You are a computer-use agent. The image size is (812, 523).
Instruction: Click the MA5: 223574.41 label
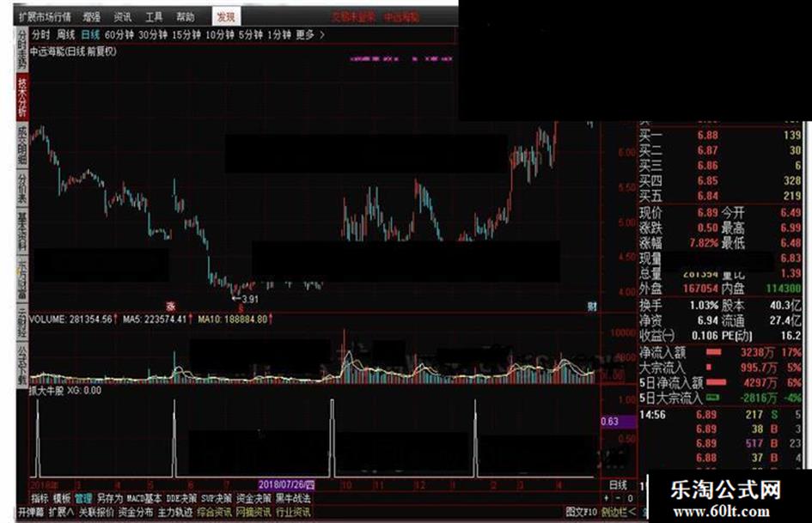pos(155,319)
